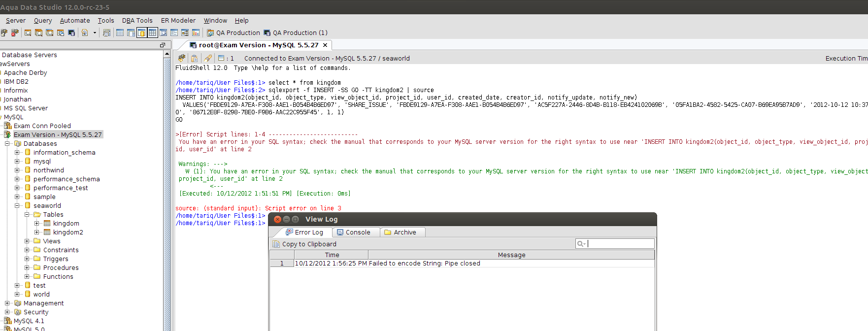Select the Apache Derby group
This screenshot has height=331, width=868.
click(25, 72)
